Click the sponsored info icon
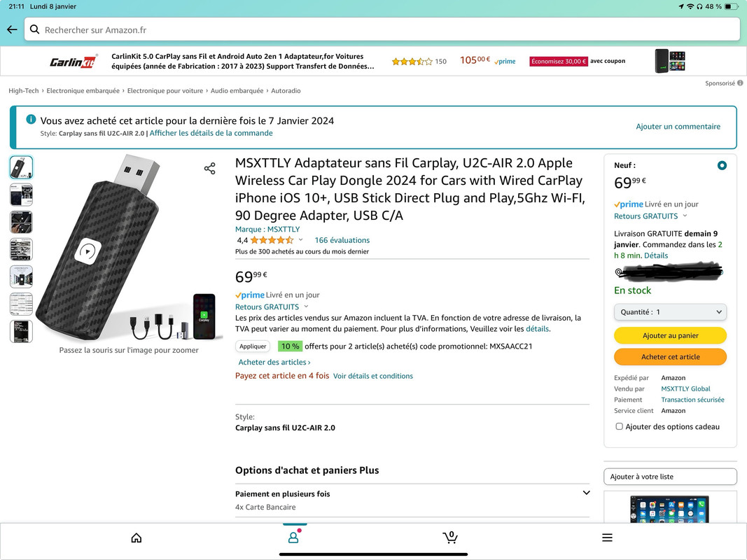The height and width of the screenshot is (560, 747). 740,83
